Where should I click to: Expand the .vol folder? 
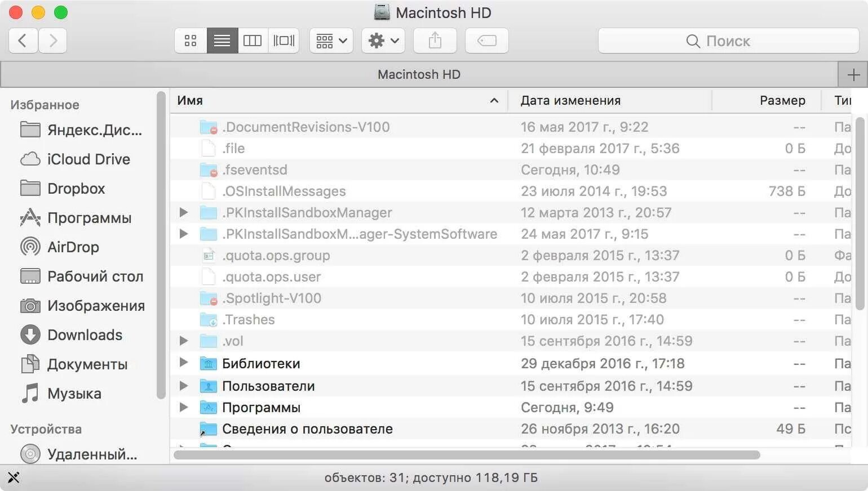pyautogui.click(x=184, y=341)
